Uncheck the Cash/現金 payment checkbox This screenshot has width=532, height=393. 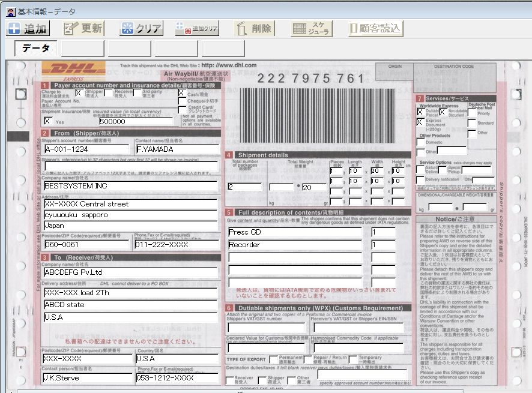point(182,93)
